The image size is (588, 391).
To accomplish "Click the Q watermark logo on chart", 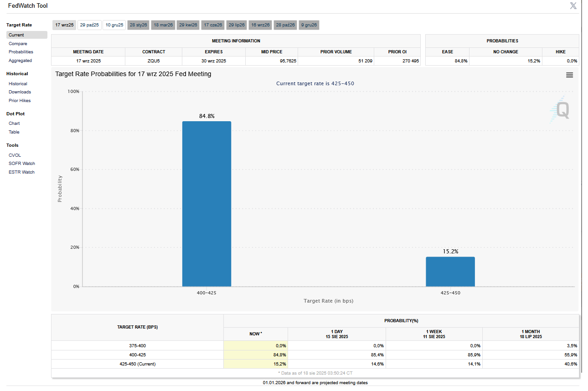I will (561, 110).
